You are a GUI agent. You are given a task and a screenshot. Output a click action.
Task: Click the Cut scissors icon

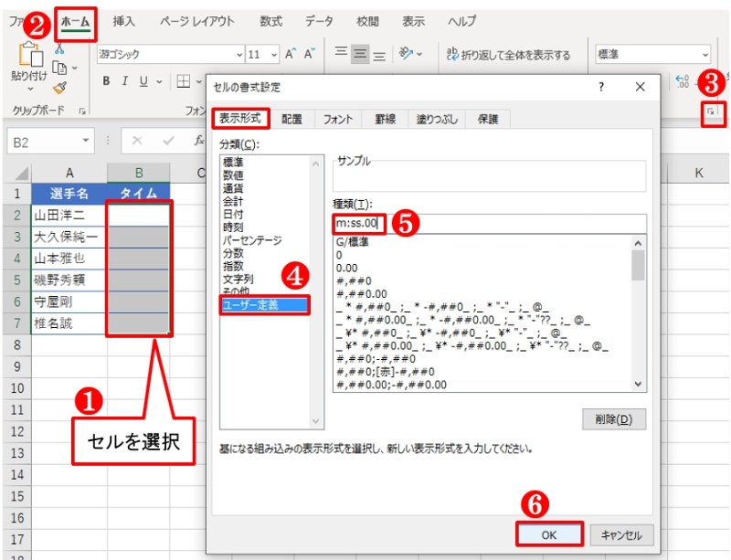click(x=59, y=48)
